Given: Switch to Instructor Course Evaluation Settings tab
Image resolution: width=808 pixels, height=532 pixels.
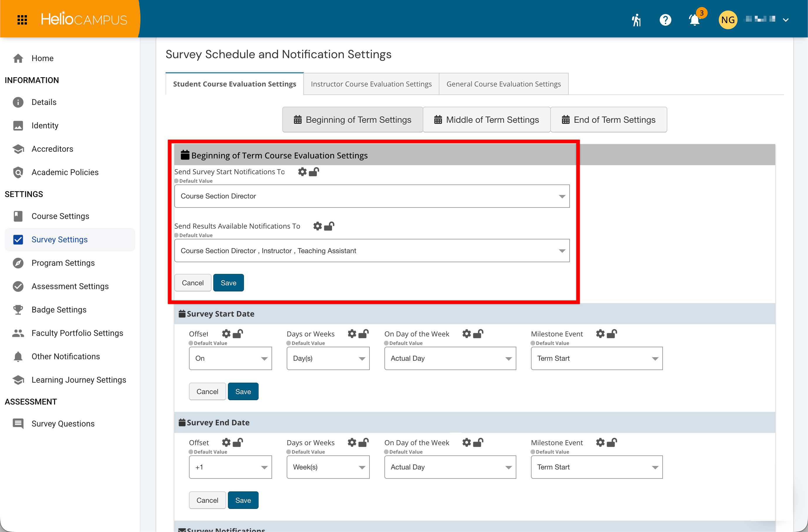Looking at the screenshot, I should point(371,84).
